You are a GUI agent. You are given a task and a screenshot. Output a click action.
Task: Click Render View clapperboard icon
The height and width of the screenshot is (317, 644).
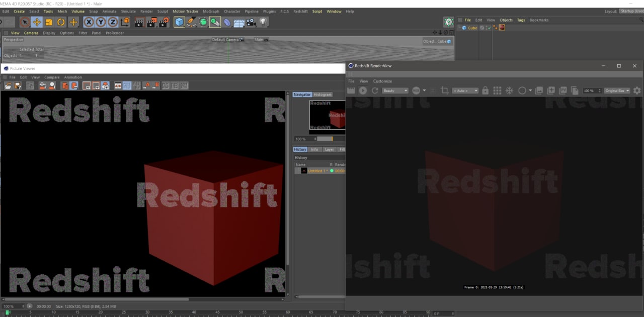[x=139, y=22]
